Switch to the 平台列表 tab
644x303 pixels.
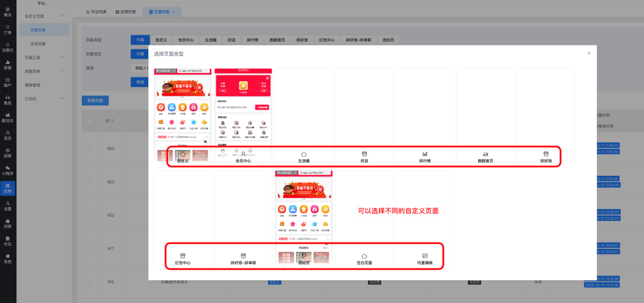click(x=96, y=12)
